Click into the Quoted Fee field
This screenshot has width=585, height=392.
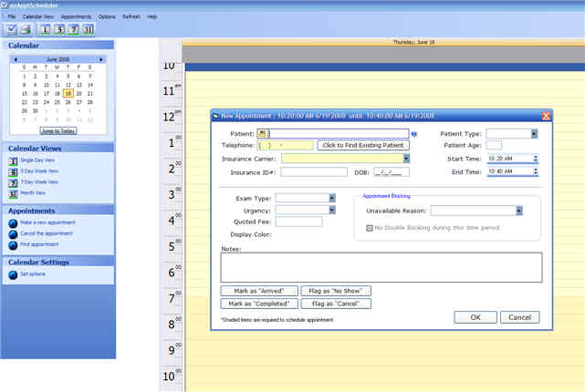298,222
